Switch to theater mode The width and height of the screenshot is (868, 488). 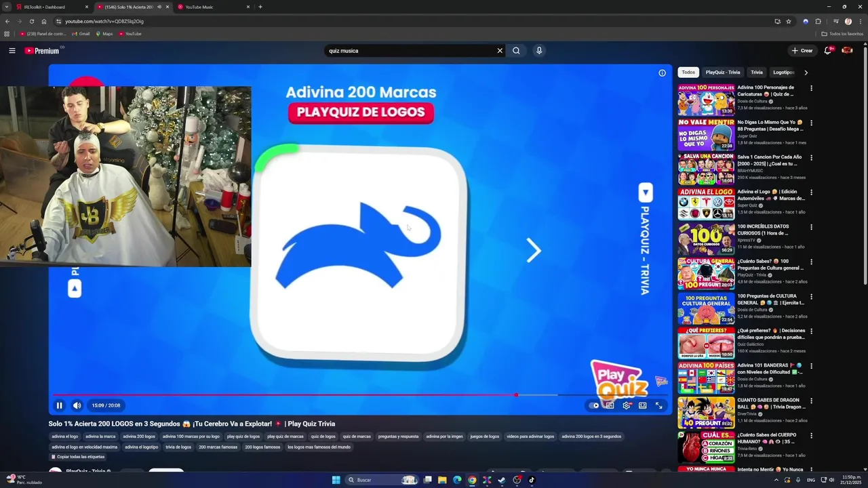[x=642, y=405]
